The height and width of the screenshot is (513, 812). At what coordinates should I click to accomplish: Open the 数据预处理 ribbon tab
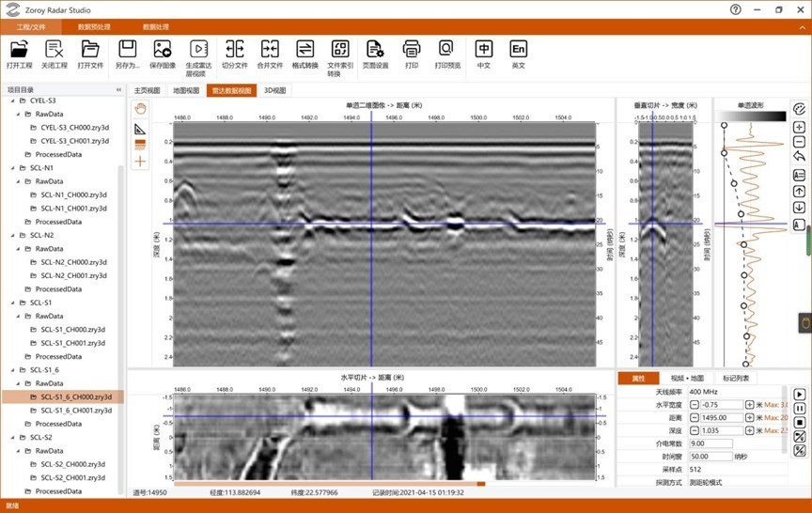(92, 27)
